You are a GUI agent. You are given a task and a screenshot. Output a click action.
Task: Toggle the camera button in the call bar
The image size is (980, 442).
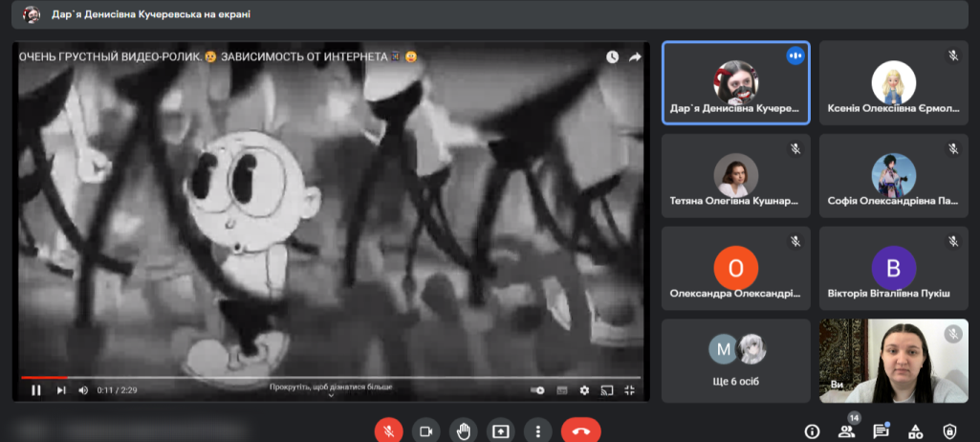(426, 431)
